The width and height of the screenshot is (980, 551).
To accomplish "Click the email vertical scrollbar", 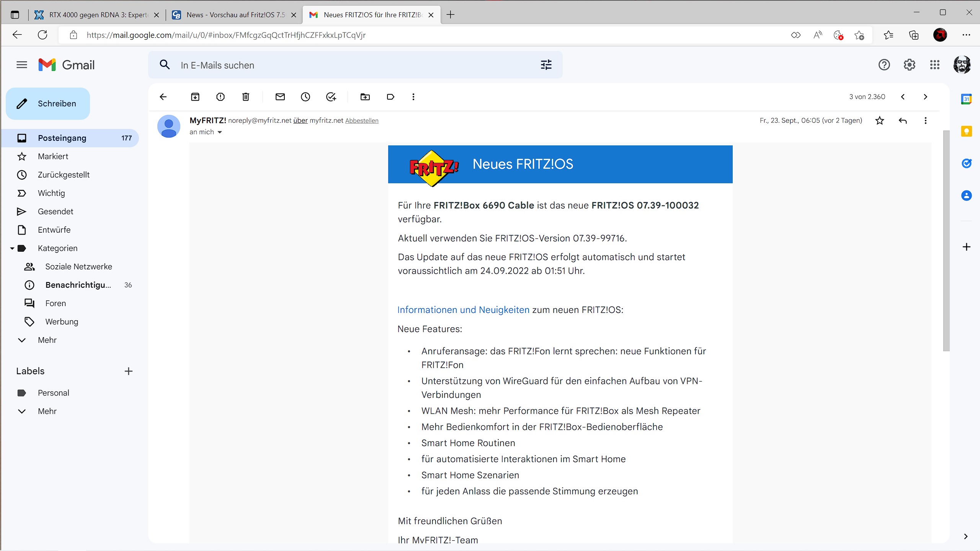I will click(x=946, y=241).
